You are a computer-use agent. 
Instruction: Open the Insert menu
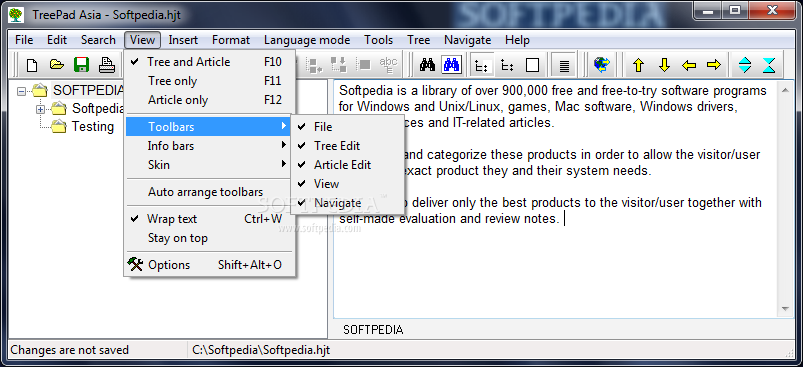coord(183,40)
